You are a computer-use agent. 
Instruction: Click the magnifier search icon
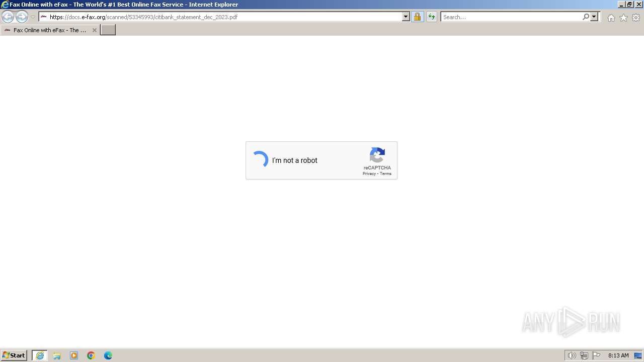click(586, 17)
